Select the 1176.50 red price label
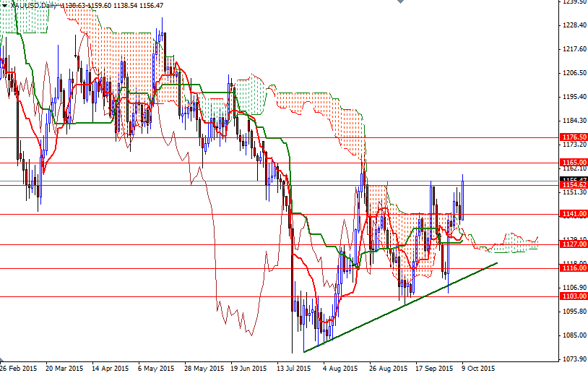Screen dimensions: 588x373 (573, 137)
